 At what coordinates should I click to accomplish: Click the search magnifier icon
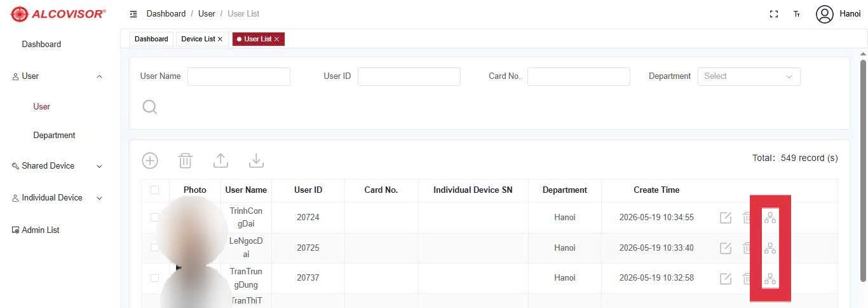point(150,107)
